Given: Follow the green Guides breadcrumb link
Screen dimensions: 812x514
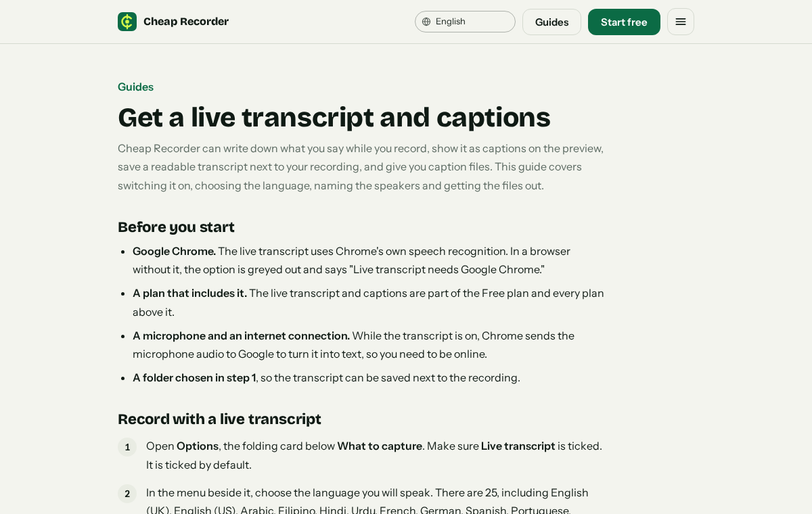Looking at the screenshot, I should tap(135, 87).
